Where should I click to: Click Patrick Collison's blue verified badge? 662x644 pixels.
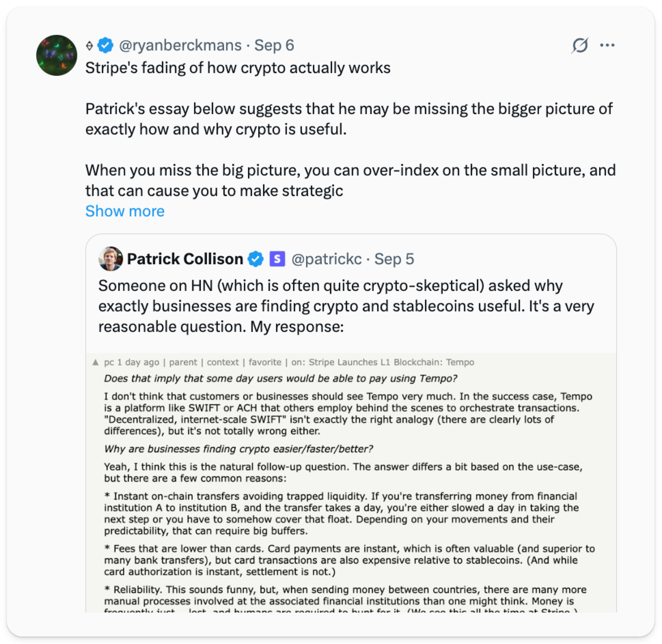click(256, 259)
